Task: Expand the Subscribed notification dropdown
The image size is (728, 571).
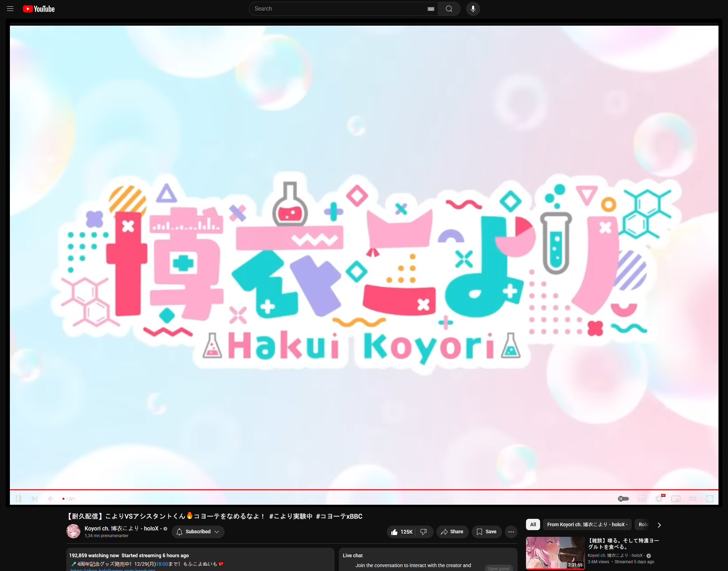Action: (198, 532)
